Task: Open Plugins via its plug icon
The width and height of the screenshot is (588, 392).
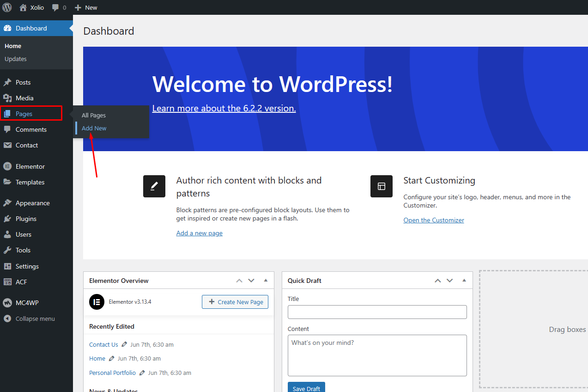Action: (7, 219)
